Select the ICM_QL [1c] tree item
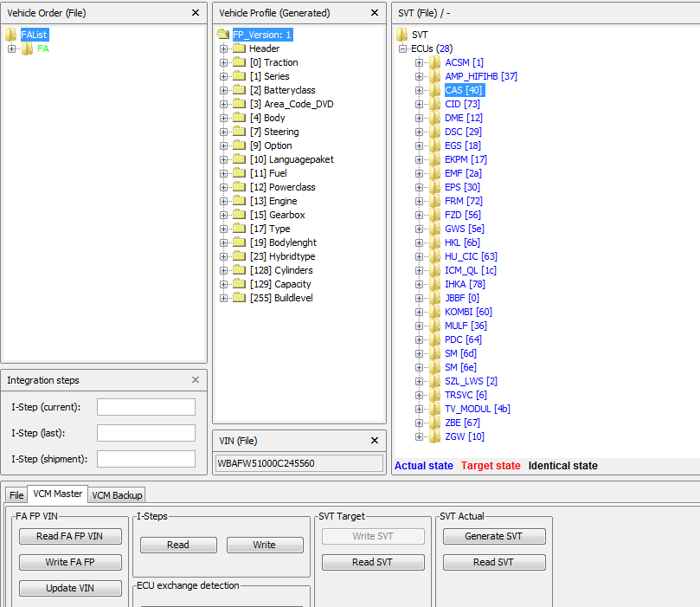The height and width of the screenshot is (607, 700). [471, 270]
